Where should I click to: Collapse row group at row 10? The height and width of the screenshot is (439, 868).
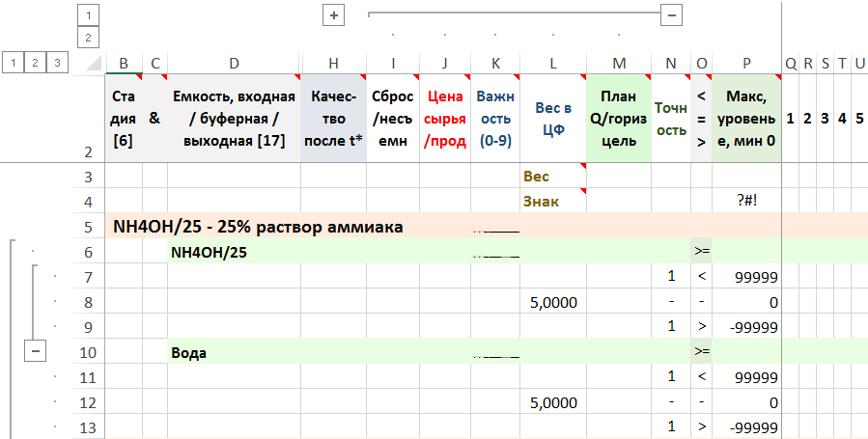(35, 352)
